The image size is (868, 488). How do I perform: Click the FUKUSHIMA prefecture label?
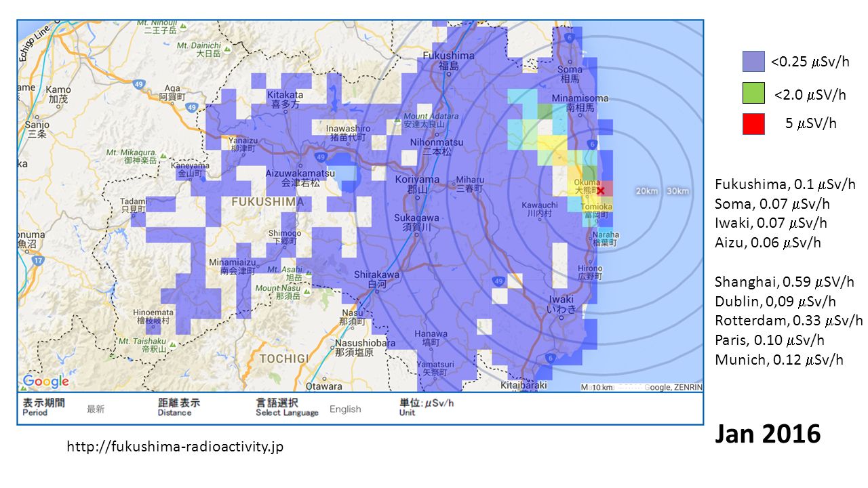click(268, 202)
